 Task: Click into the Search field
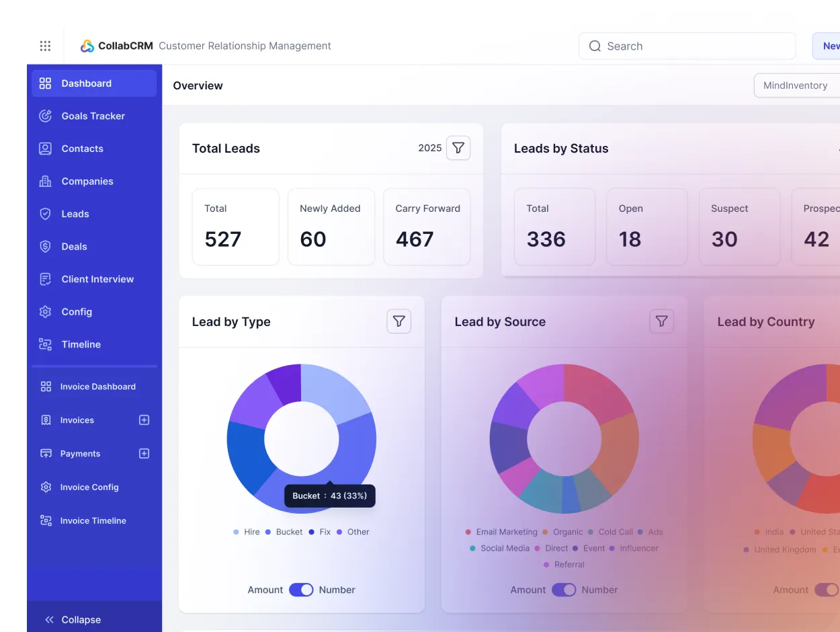[x=687, y=46]
